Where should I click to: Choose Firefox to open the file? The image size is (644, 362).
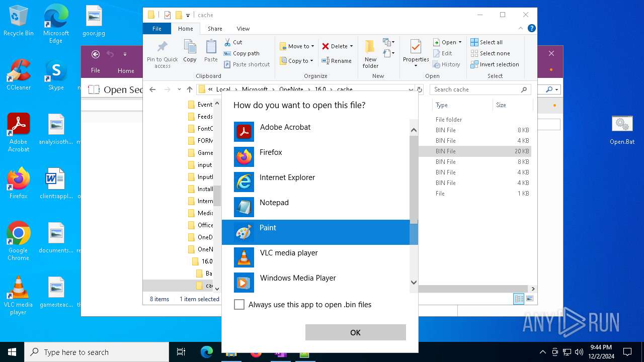coord(316,157)
